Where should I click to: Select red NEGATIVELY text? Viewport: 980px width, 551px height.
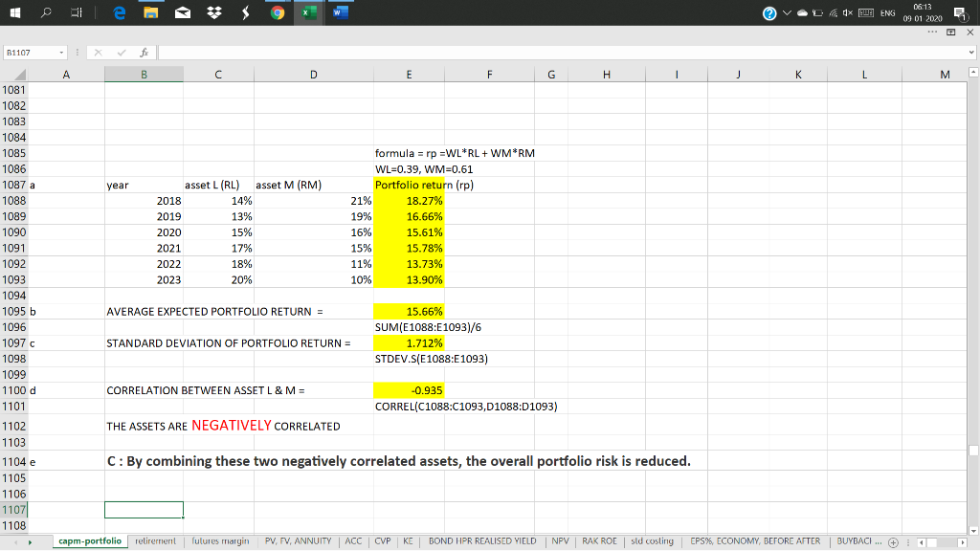pos(232,426)
